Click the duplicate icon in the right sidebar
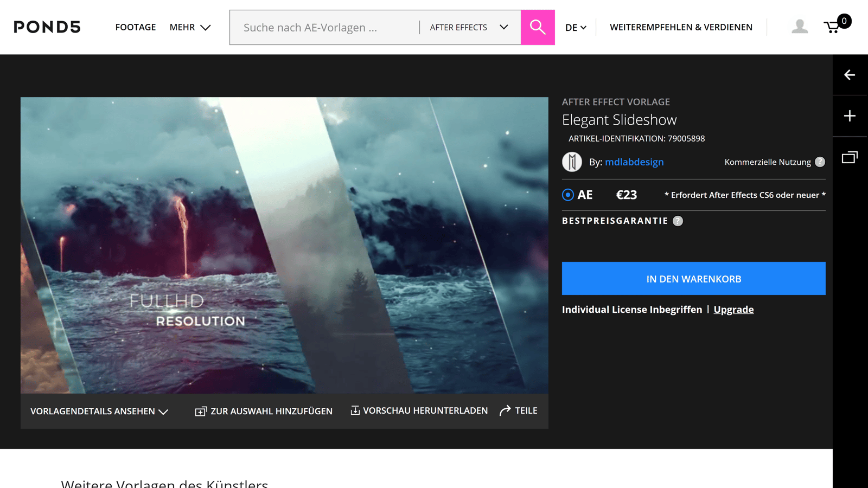The height and width of the screenshot is (488, 868). click(850, 157)
